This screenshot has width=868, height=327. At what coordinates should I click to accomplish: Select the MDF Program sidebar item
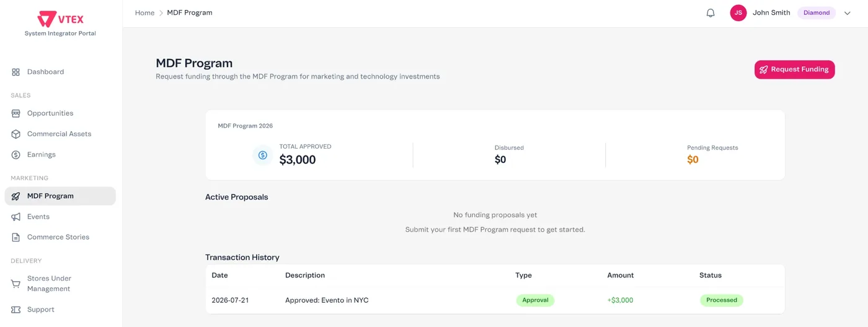pyautogui.click(x=60, y=196)
